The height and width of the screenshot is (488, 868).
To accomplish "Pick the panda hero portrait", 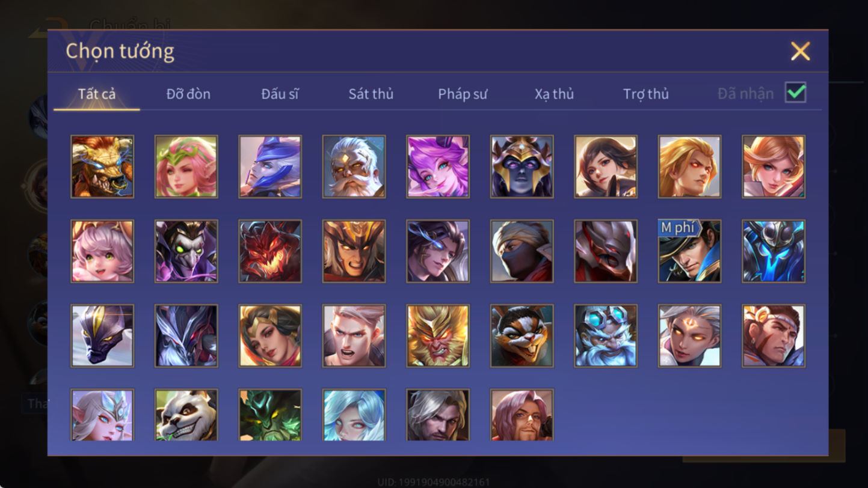I will 186,415.
